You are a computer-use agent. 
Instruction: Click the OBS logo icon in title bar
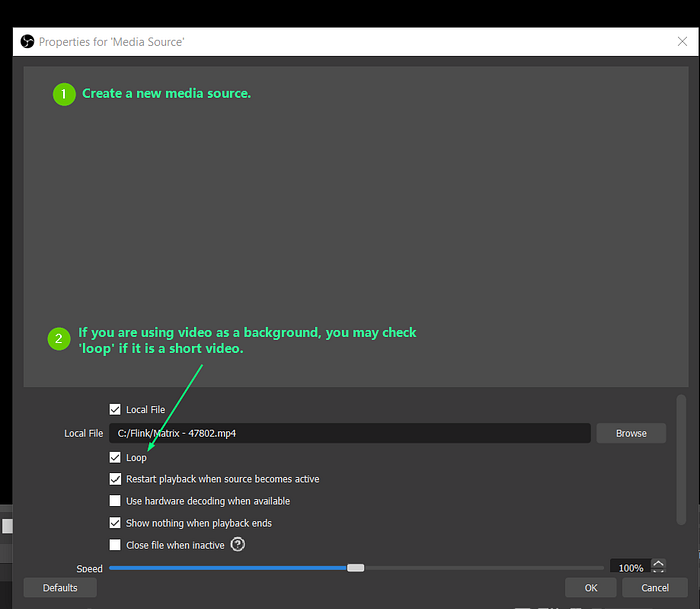click(x=27, y=42)
